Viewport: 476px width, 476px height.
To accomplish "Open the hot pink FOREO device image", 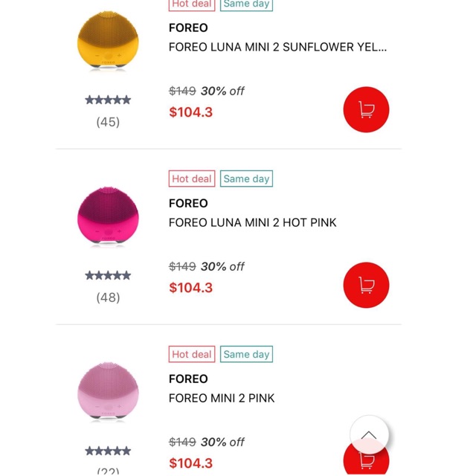I will point(108,215).
